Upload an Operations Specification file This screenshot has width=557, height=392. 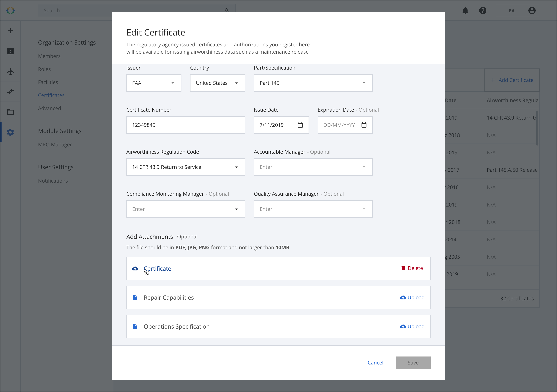[x=412, y=326]
